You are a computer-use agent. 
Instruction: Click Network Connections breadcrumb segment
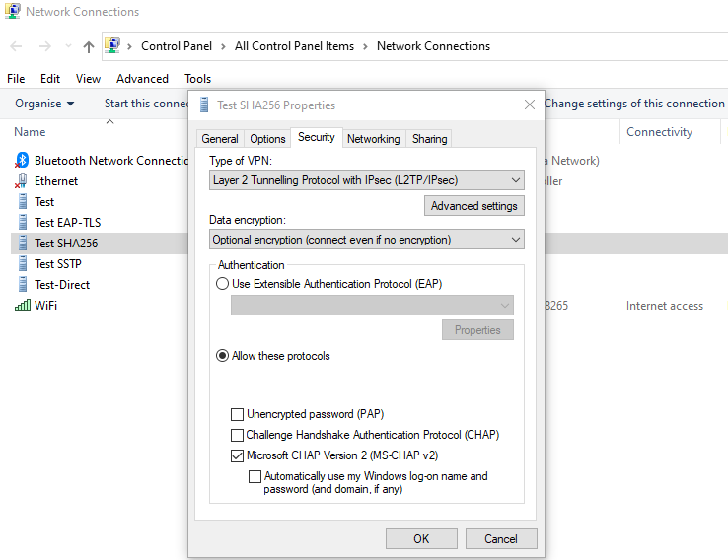pyautogui.click(x=433, y=46)
